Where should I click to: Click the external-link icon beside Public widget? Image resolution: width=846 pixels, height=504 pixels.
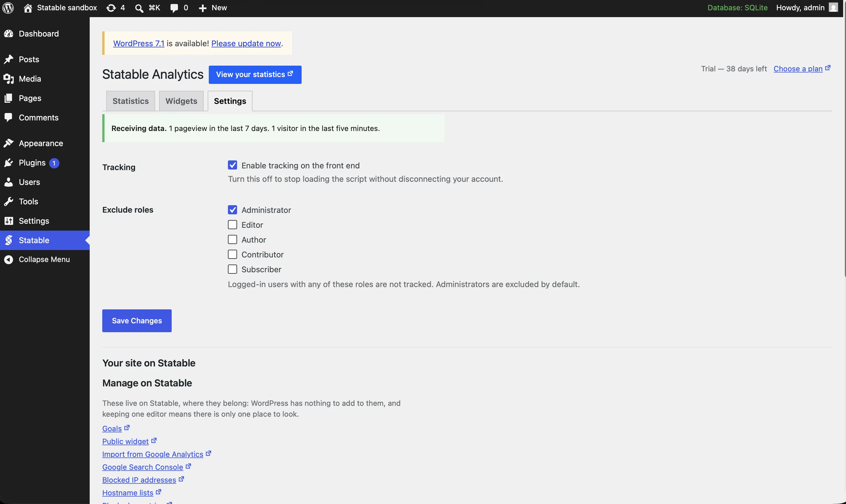[154, 441]
